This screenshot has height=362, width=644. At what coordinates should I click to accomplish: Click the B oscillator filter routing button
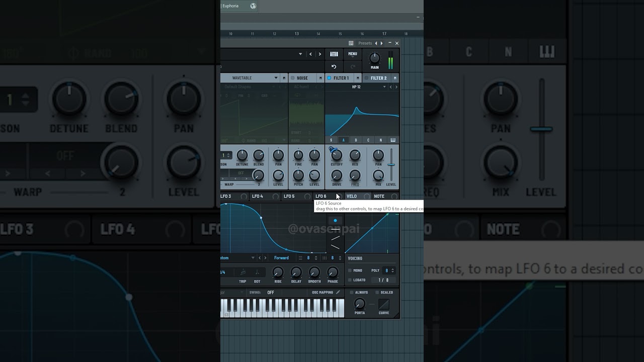pos(356,140)
